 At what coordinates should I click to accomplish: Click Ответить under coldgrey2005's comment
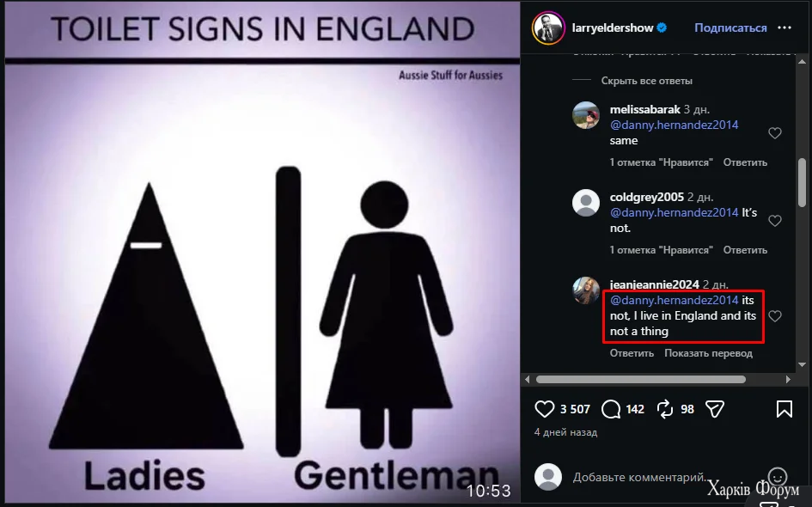pos(745,250)
